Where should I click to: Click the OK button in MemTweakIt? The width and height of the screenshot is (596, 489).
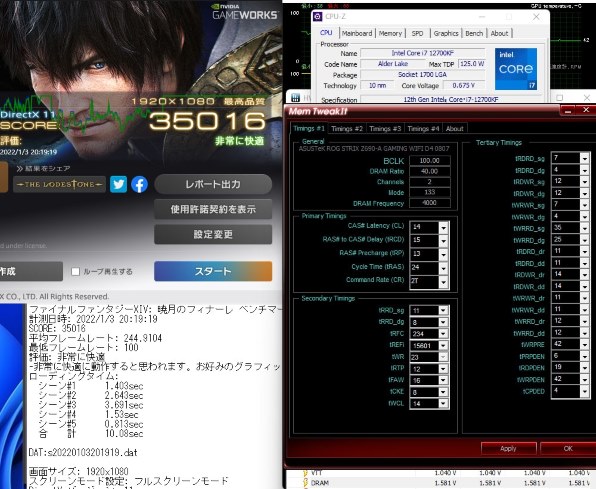coord(568,449)
